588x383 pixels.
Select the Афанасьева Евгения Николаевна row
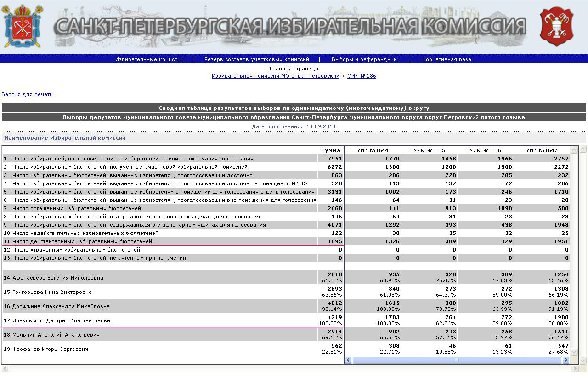click(x=57, y=278)
